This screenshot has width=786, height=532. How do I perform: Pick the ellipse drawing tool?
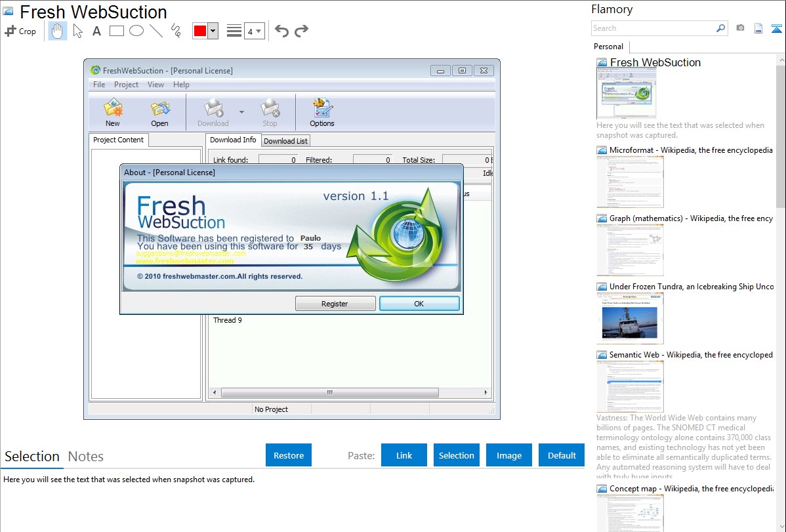[136, 31]
